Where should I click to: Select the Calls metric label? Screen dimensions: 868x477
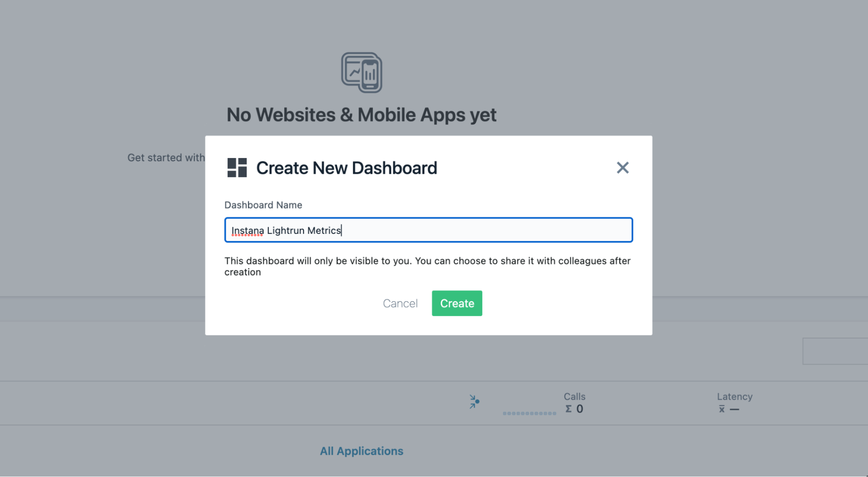[x=574, y=396]
